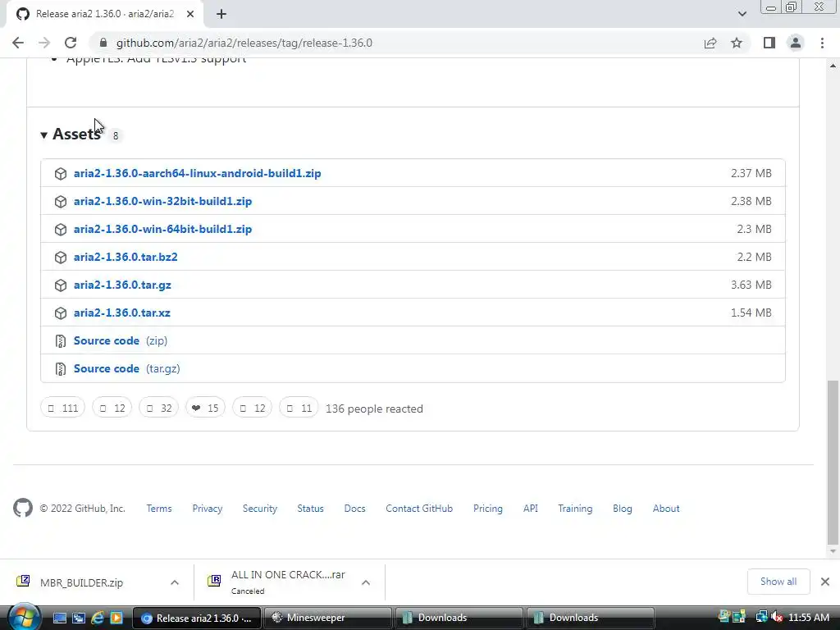840x630 pixels.
Task: Open the Status footer link
Action: (x=311, y=509)
